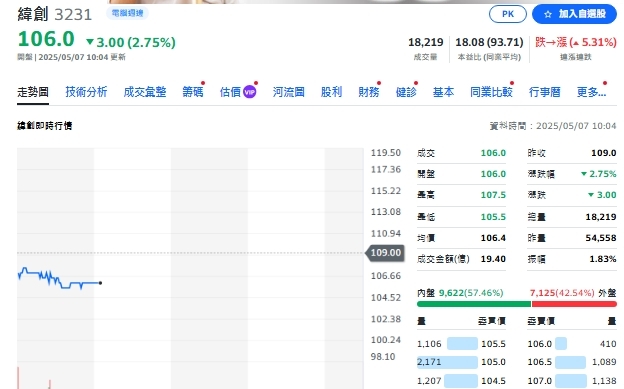Click the 跌→漲 5.31% indicator
Viewport: 624px width, 389px height.
click(x=575, y=42)
